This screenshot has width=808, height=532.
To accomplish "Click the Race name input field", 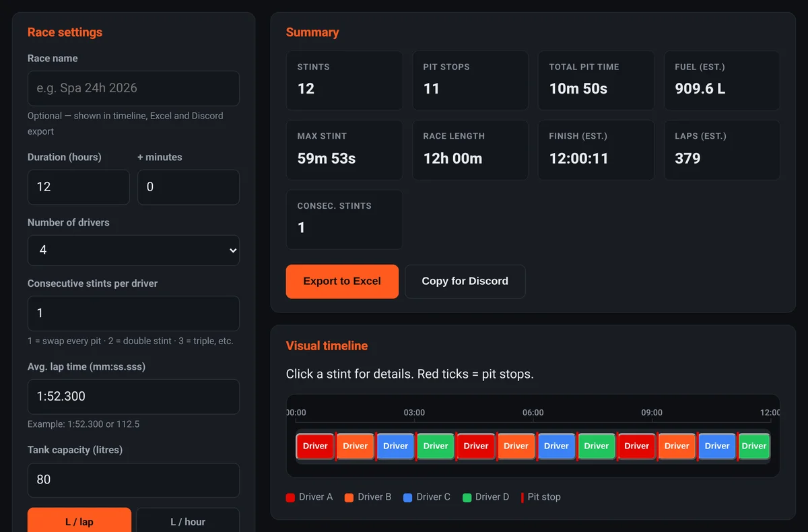I will tap(133, 88).
